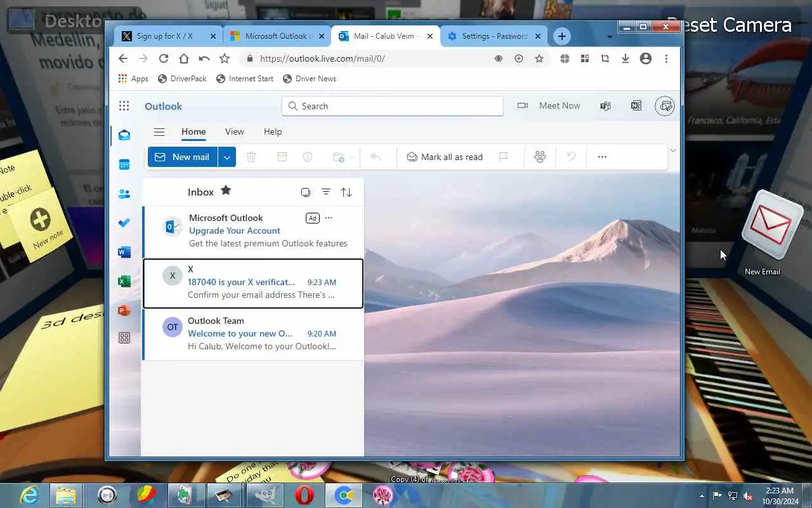812x508 pixels.
Task: Click the Reply arrow icon in ribbon
Action: [x=376, y=157]
